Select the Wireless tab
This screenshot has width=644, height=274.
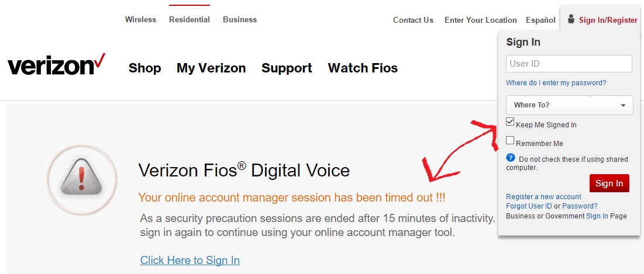(140, 19)
